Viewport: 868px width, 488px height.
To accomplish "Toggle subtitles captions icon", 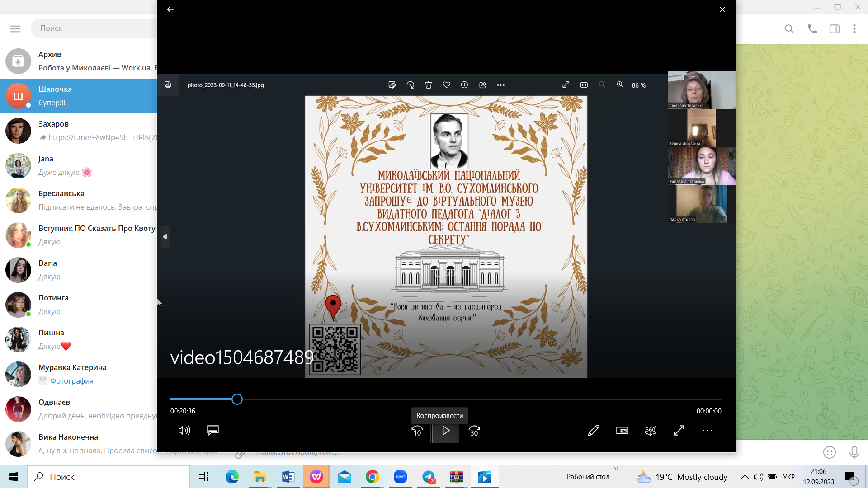I will [x=213, y=430].
